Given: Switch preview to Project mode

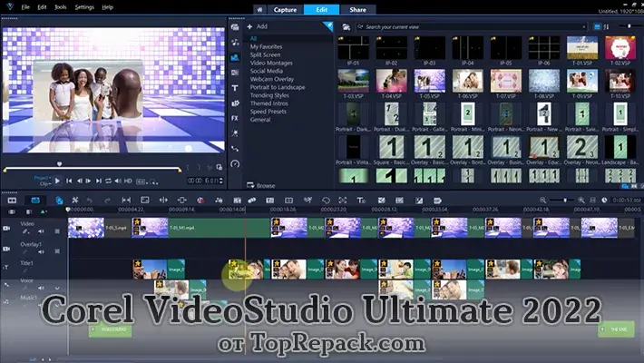Looking at the screenshot, I should coord(41,178).
